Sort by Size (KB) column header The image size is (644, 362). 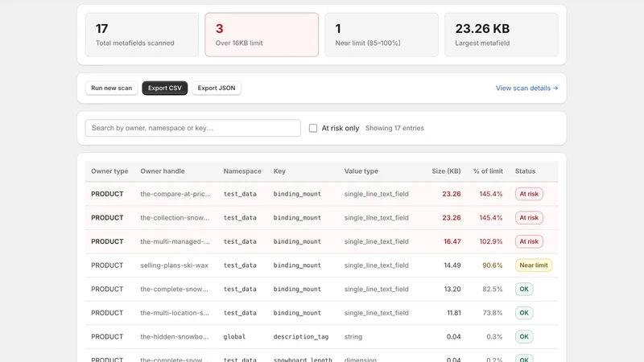pyautogui.click(x=446, y=171)
